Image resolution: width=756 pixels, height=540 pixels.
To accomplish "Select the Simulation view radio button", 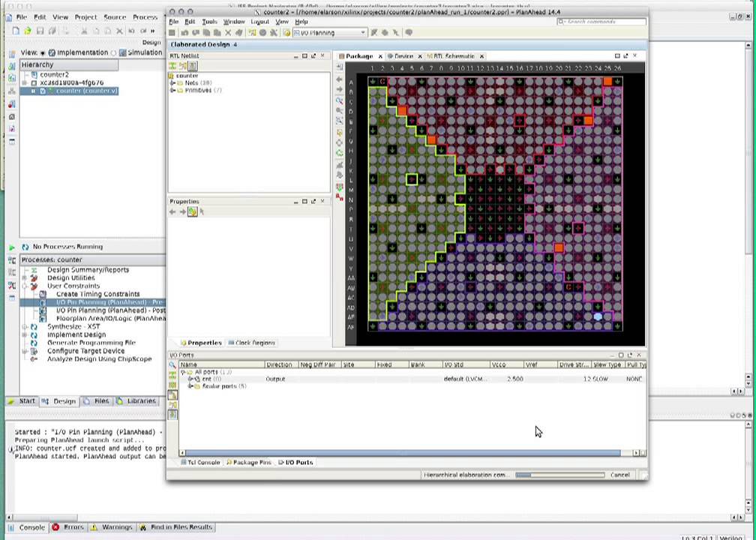I will click(x=114, y=52).
